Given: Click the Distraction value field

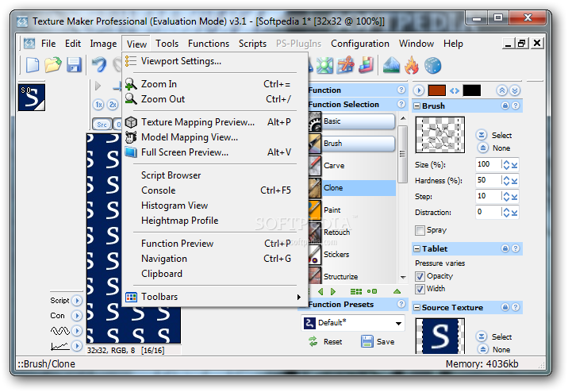Looking at the screenshot, I should tap(488, 213).
